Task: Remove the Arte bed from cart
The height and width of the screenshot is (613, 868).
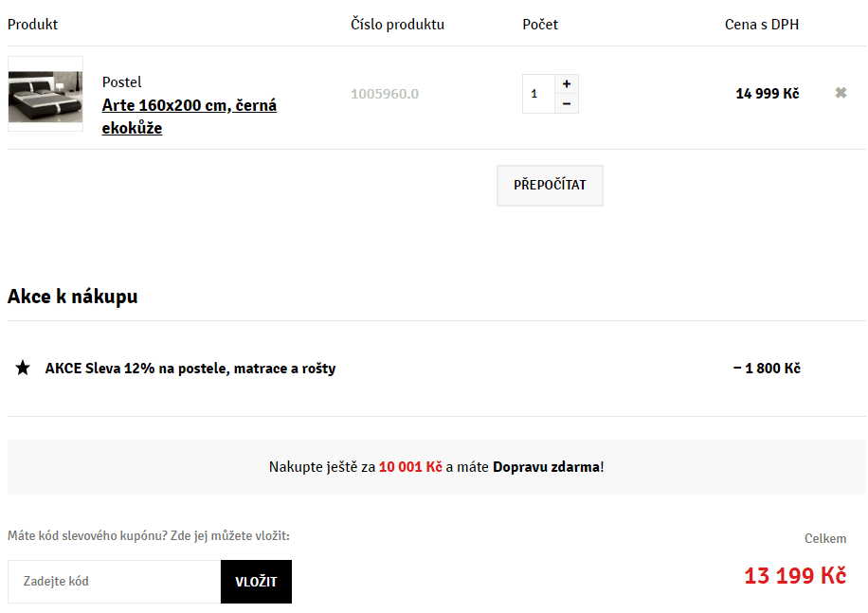Action: pyautogui.click(x=841, y=93)
